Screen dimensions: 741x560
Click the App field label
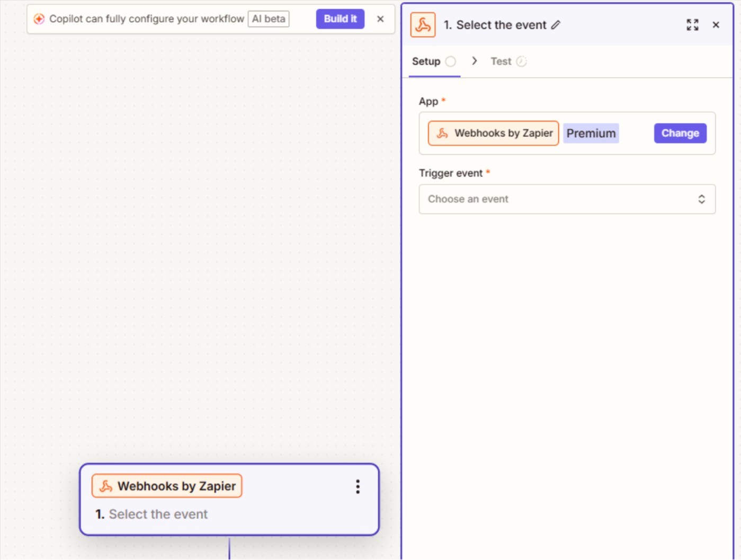click(428, 101)
